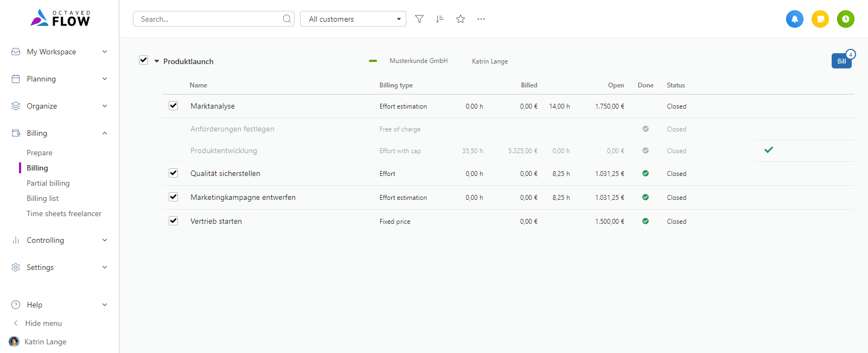Go to Time sheets freelancer

64,213
